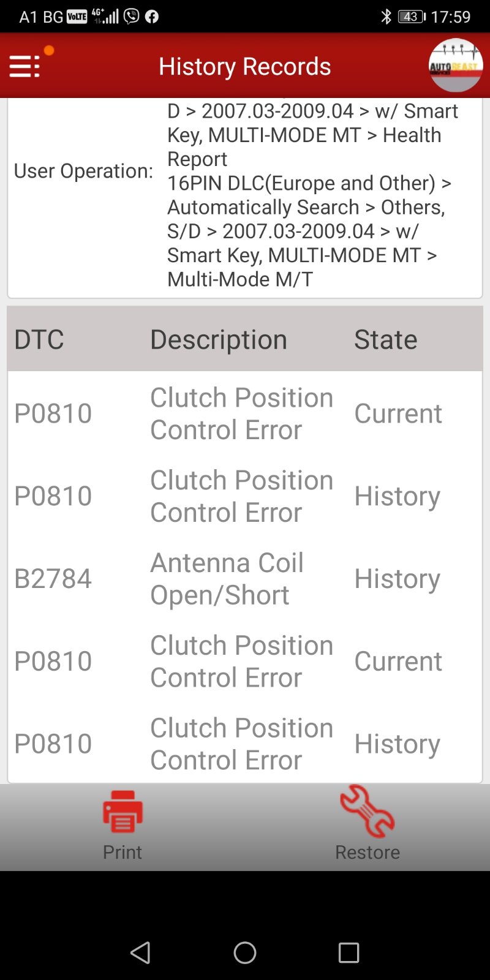Open the hamburger menu icon
The width and height of the screenshot is (490, 980).
point(24,66)
